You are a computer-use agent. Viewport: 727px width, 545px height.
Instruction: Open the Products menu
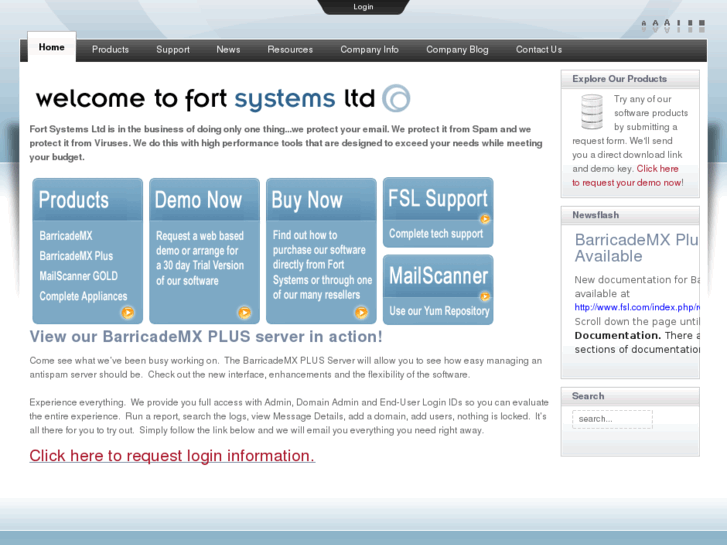(x=110, y=50)
